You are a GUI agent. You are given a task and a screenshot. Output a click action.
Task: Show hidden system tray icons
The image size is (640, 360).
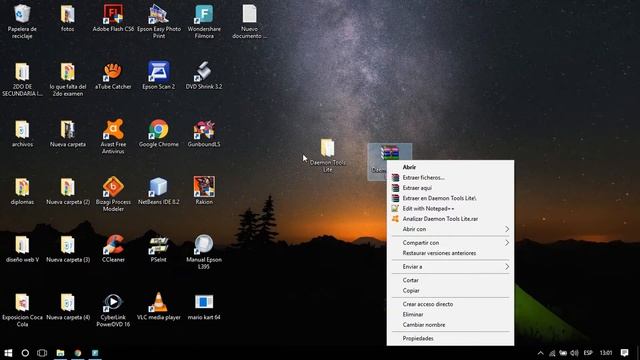[x=540, y=353]
